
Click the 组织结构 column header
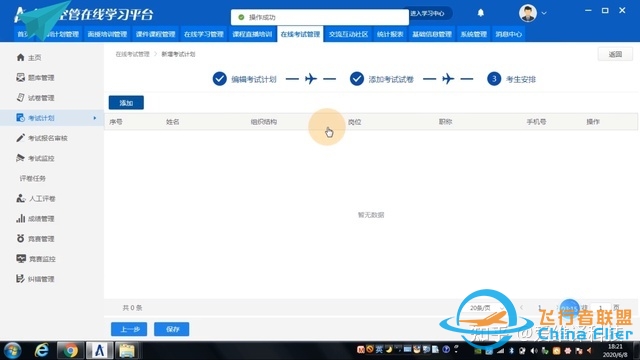click(264, 122)
